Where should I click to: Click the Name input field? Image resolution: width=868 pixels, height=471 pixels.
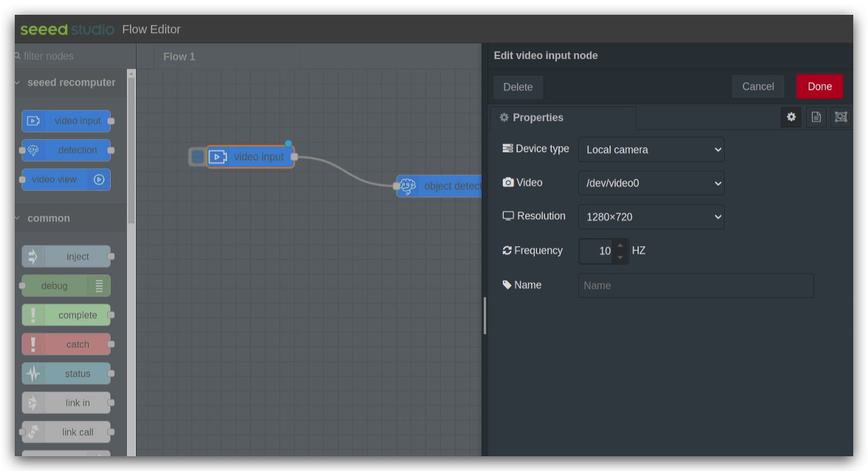696,285
